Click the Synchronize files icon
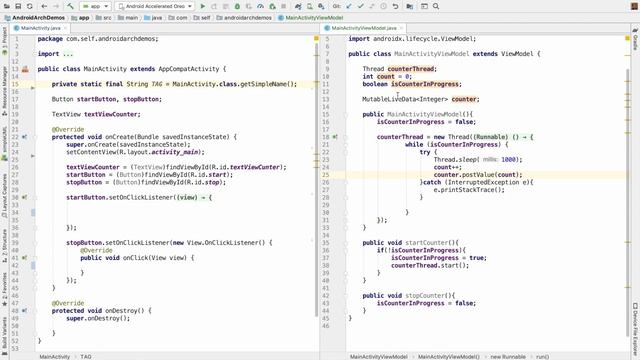 pos(29,6)
